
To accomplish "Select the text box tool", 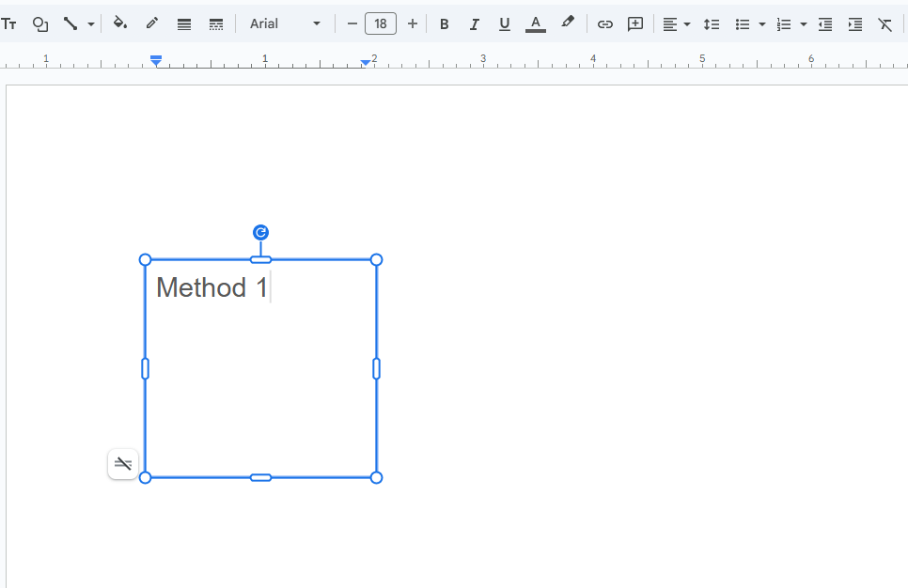I will [x=9, y=24].
